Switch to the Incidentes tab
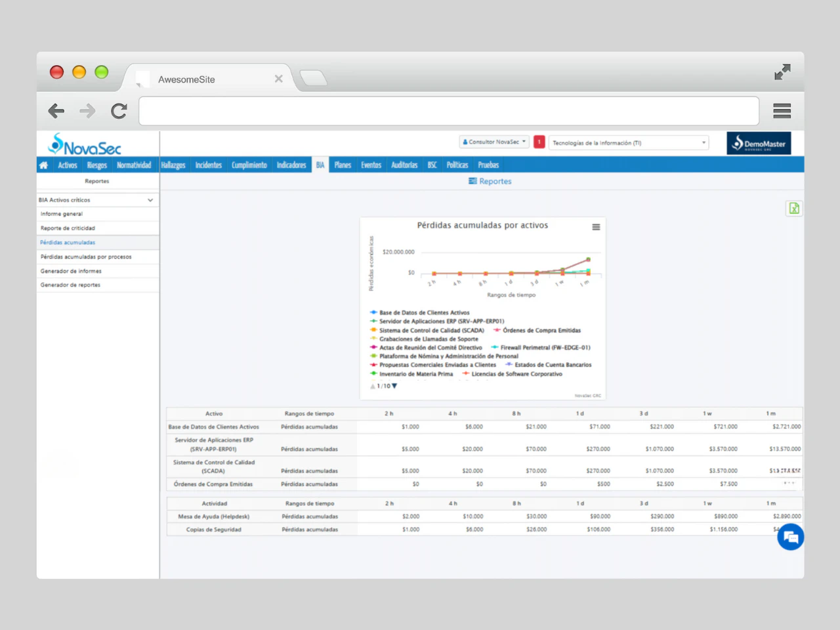 (208, 165)
